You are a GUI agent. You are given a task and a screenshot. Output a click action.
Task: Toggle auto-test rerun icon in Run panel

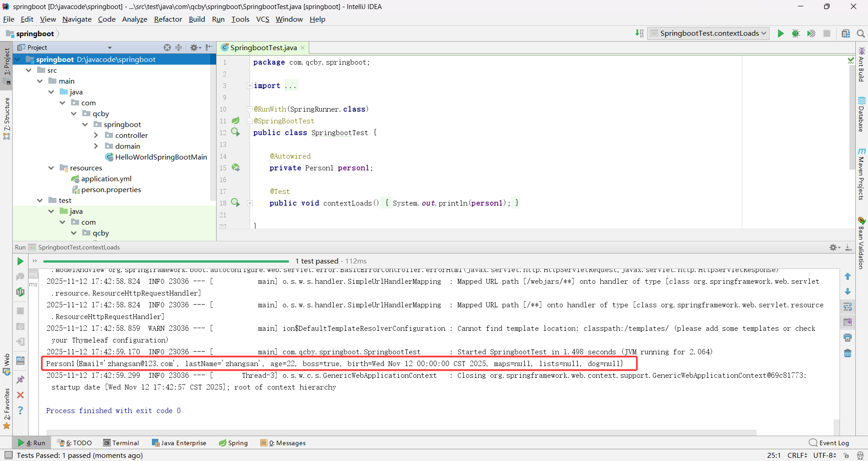coord(20,292)
